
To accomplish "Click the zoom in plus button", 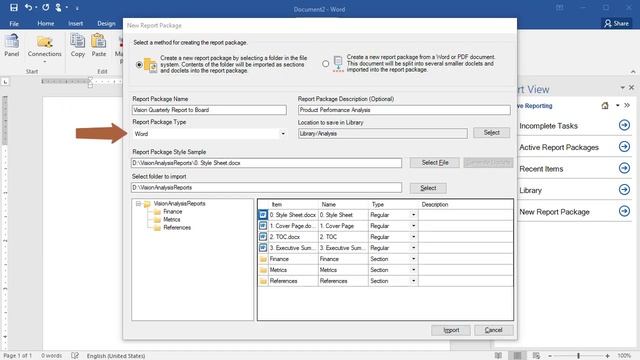I will [607, 356].
